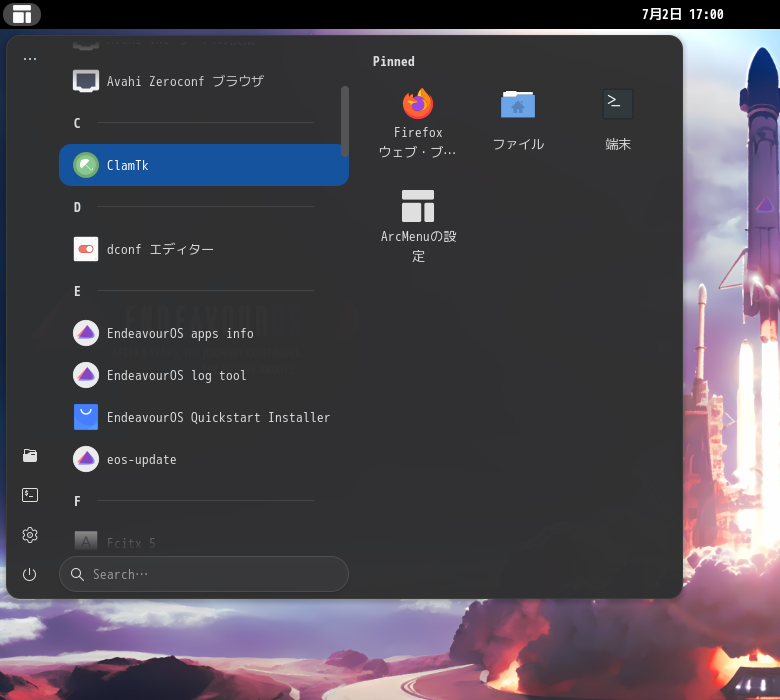780x700 pixels.
Task: Click the "E" section letter
Action: (x=77, y=291)
